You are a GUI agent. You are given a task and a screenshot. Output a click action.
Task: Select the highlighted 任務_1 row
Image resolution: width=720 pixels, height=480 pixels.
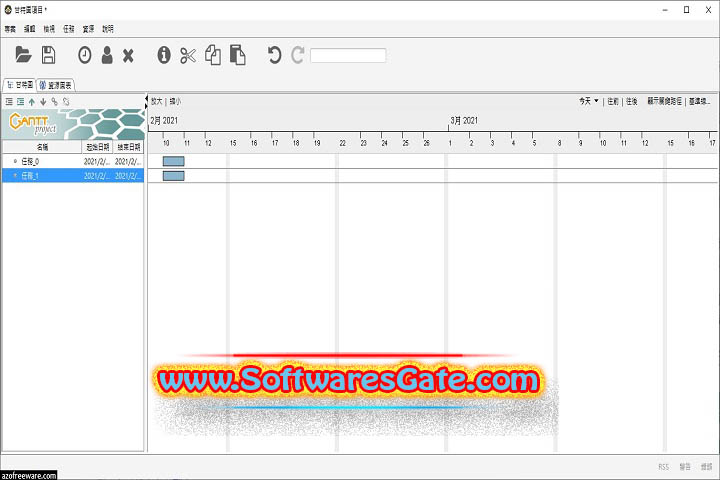pyautogui.click(x=73, y=175)
